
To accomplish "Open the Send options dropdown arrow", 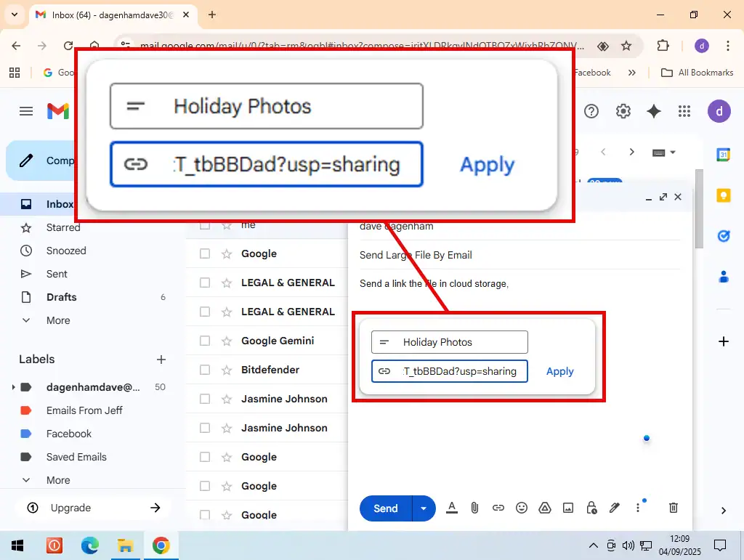I will tap(424, 508).
